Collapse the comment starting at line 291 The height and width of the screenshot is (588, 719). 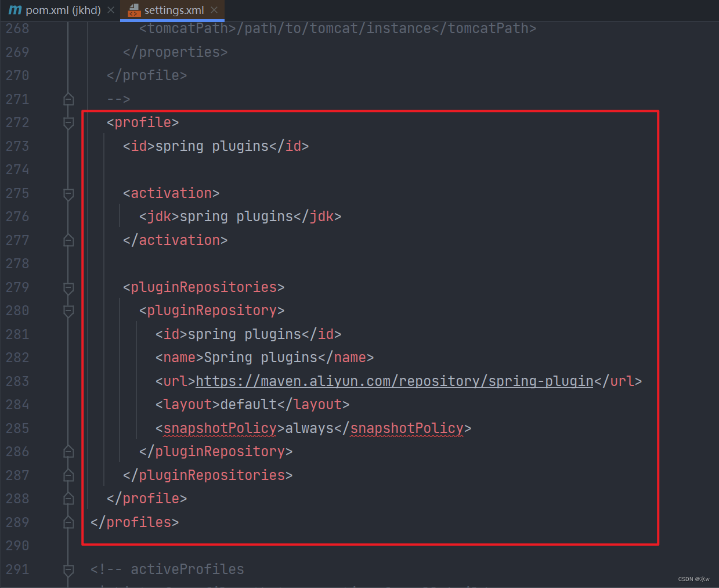(x=68, y=569)
